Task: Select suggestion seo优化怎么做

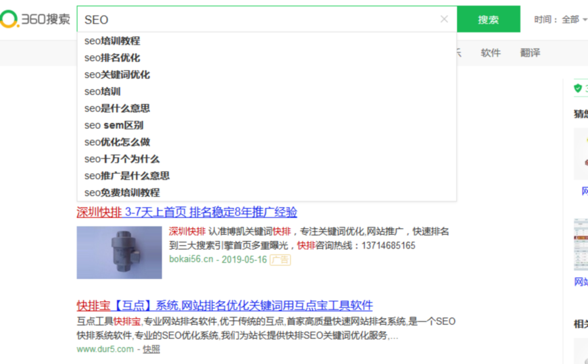Action: 266,142
